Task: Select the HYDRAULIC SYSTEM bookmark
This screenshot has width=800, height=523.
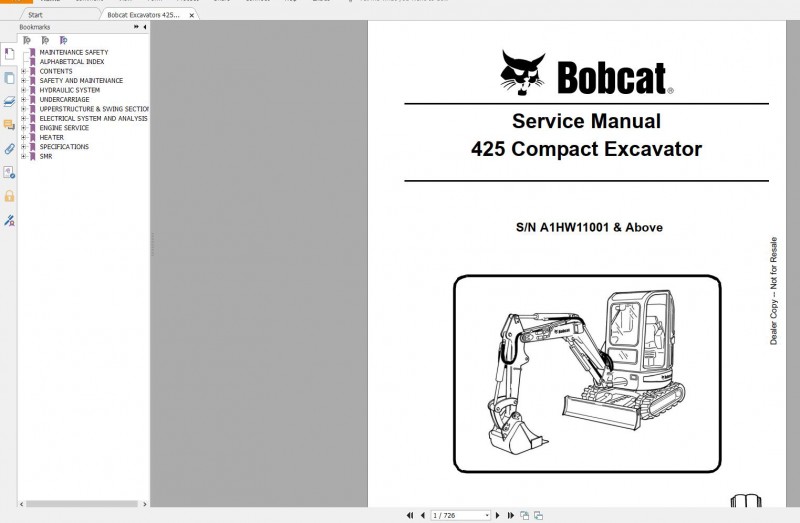Action: pos(70,90)
